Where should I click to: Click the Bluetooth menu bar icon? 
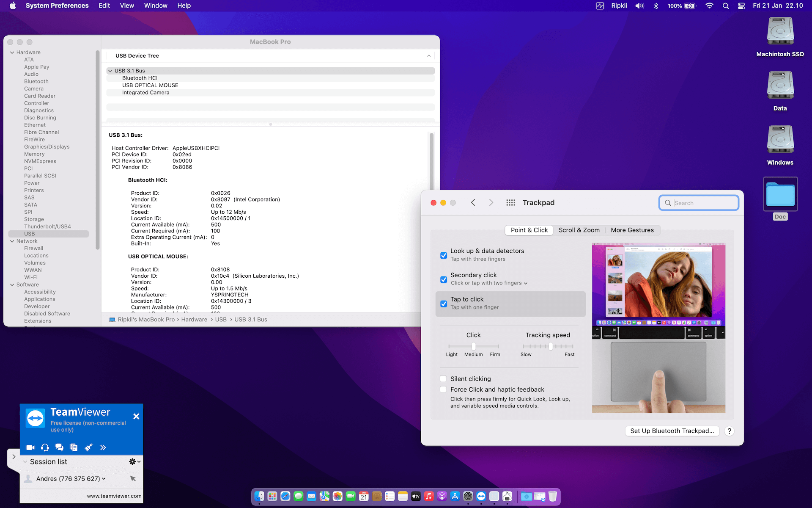(x=656, y=6)
